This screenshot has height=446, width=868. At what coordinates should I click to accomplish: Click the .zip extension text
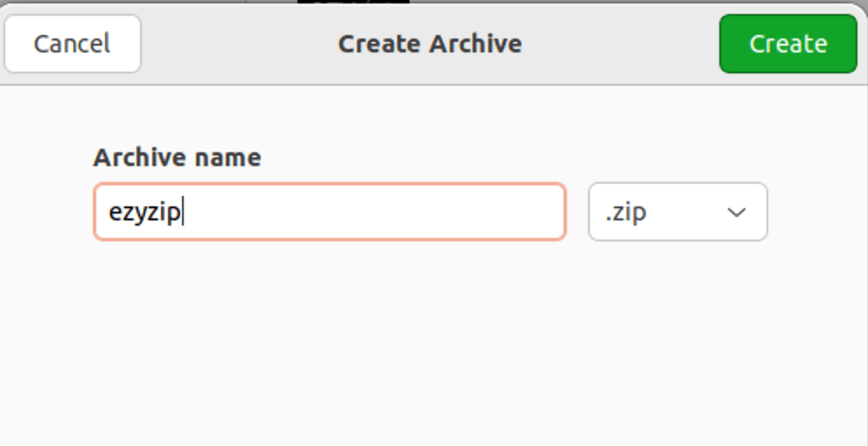(x=625, y=212)
